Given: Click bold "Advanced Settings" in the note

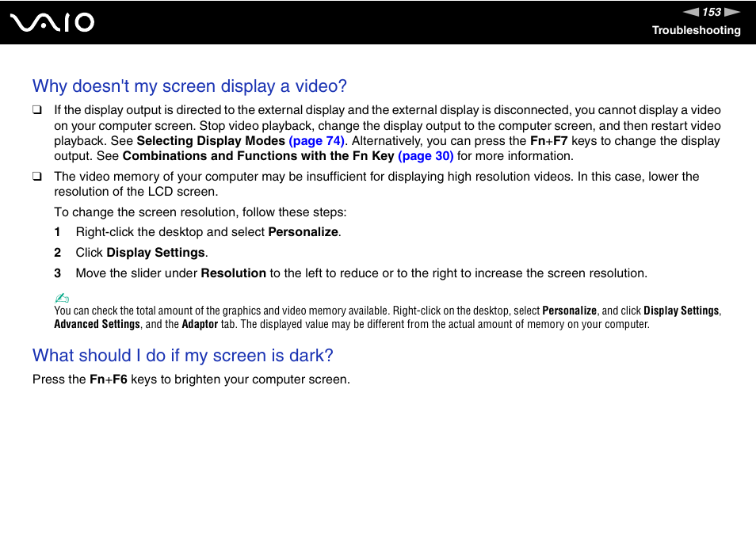Looking at the screenshot, I should tap(97, 324).
